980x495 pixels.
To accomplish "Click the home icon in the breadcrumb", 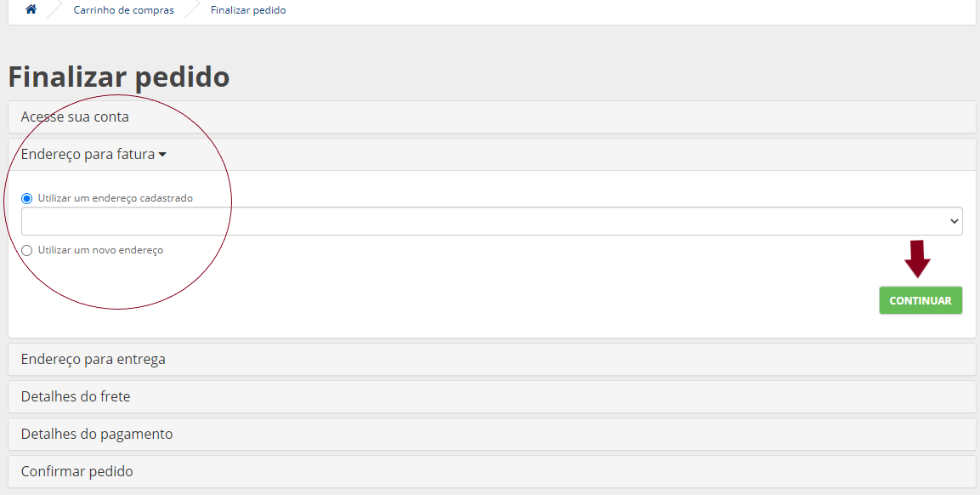I will [31, 10].
